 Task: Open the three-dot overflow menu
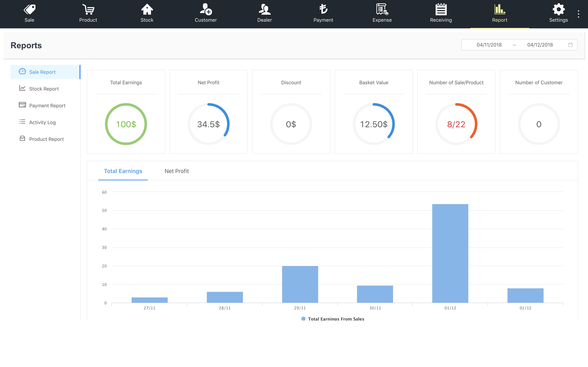point(579,14)
